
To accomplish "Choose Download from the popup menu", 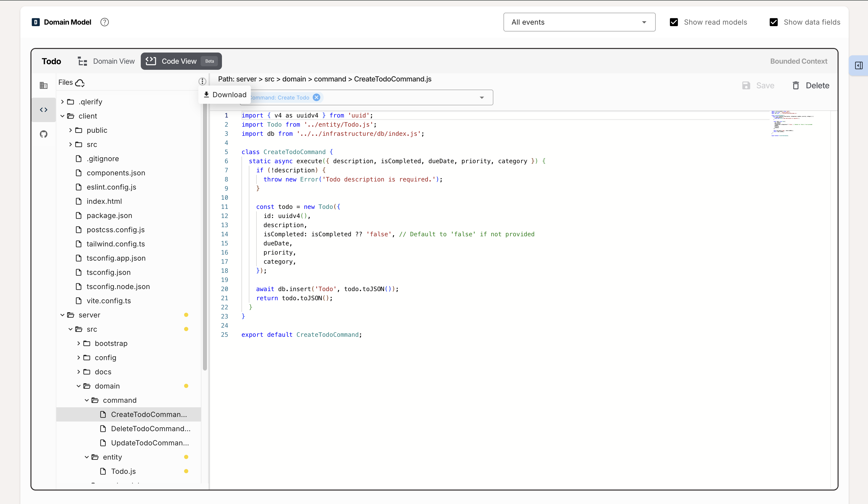I will pyautogui.click(x=225, y=95).
